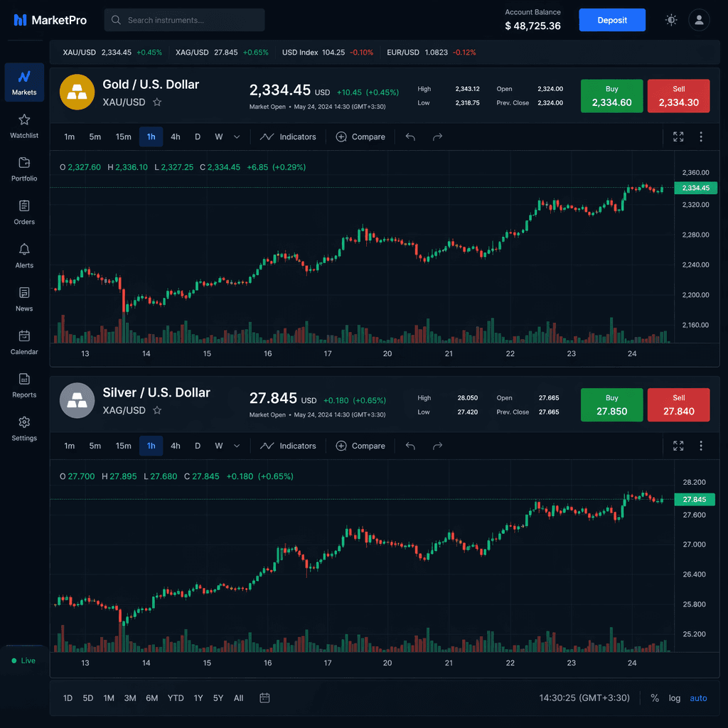Open user profile avatar icon
The height and width of the screenshot is (728, 728).
click(x=699, y=20)
